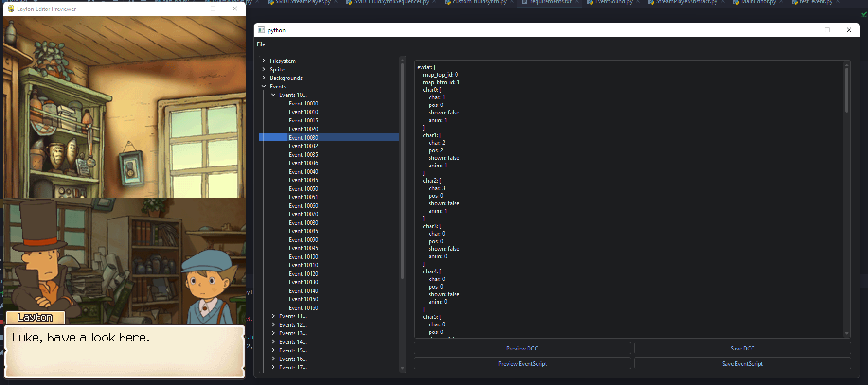Viewport: 868px width, 385px height.
Task: Minimize the Layton Editor Previewer window
Action: pos(192,9)
